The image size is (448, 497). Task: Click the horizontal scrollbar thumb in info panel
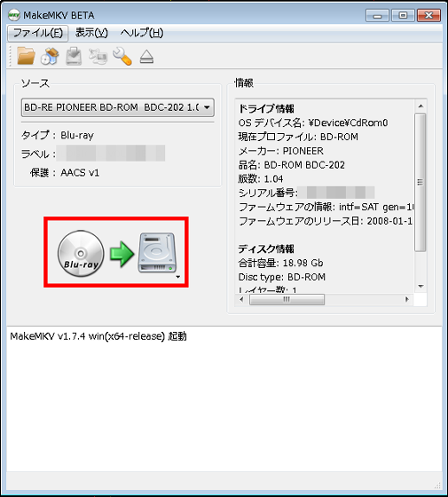287,299
